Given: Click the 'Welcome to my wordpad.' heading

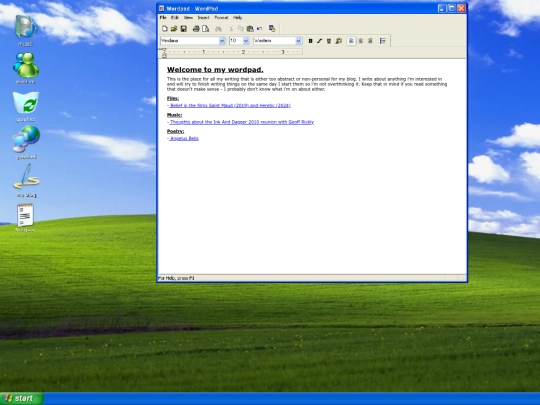Looking at the screenshot, I should pyautogui.click(x=215, y=70).
